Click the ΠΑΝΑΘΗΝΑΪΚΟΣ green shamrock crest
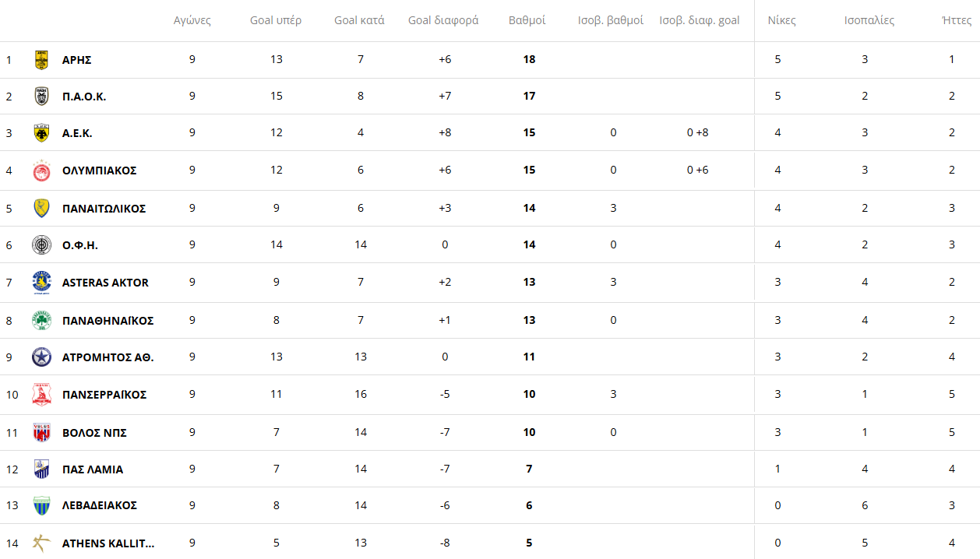This screenshot has height=559, width=980. 41,321
